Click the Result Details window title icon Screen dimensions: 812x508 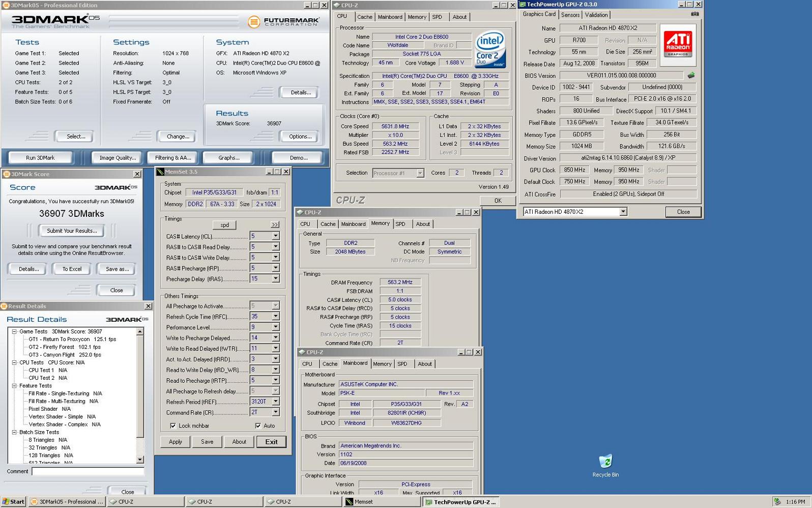(4, 306)
